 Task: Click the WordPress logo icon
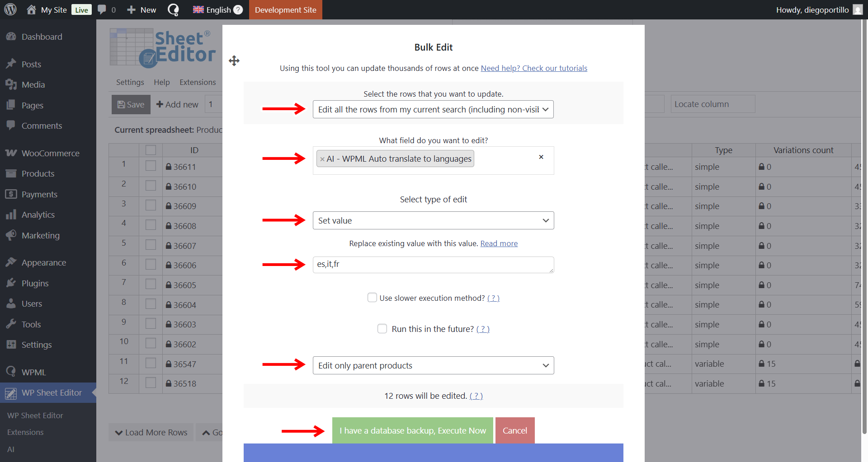click(10, 9)
